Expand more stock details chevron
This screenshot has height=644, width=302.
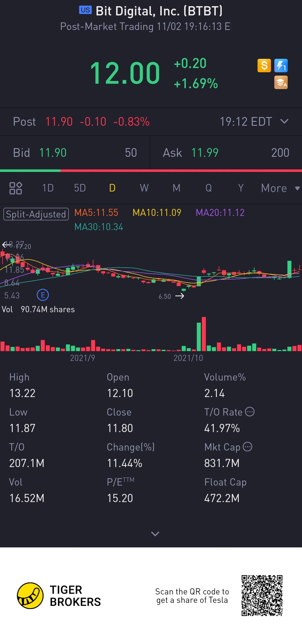[x=155, y=534]
